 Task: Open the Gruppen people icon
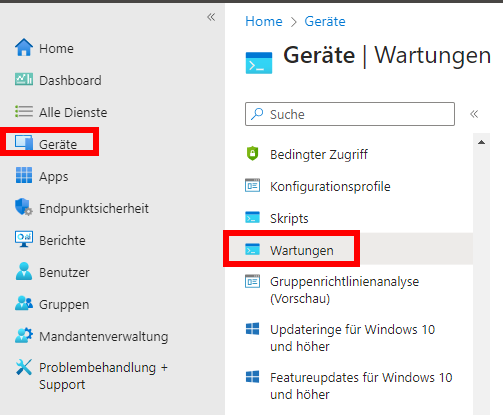coord(24,303)
